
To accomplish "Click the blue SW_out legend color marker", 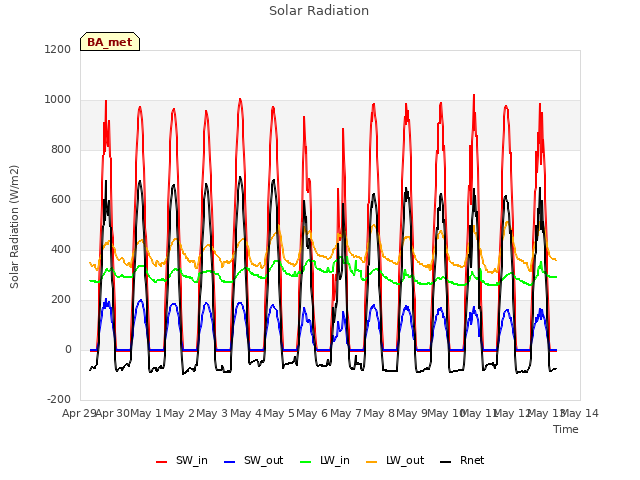I will pos(230,462).
